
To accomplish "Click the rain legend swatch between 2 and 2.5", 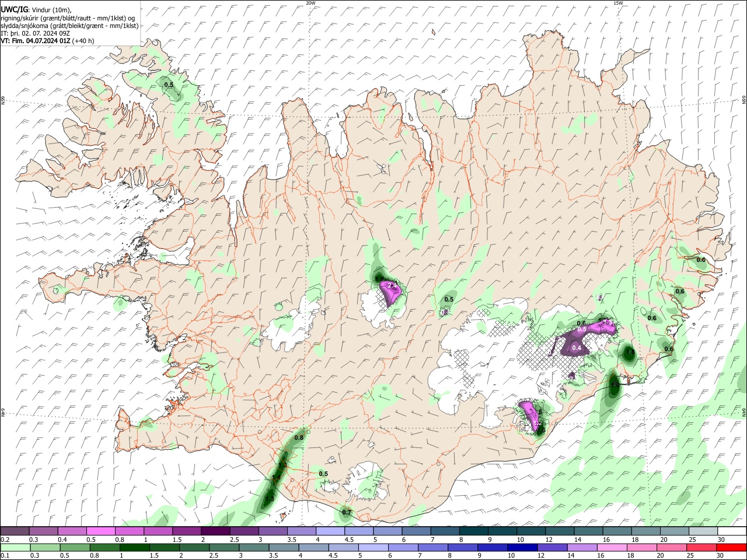I will tap(194, 547).
